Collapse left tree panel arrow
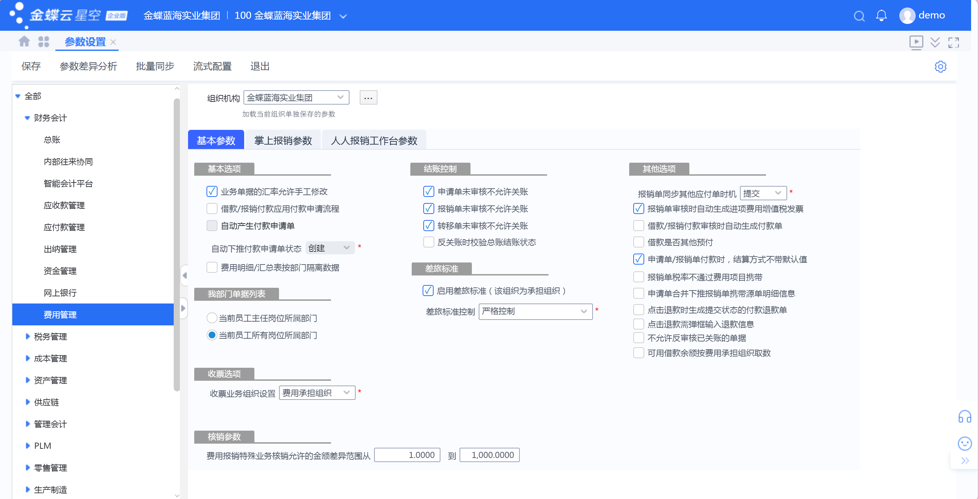The width and height of the screenshot is (980, 499). coord(184,275)
